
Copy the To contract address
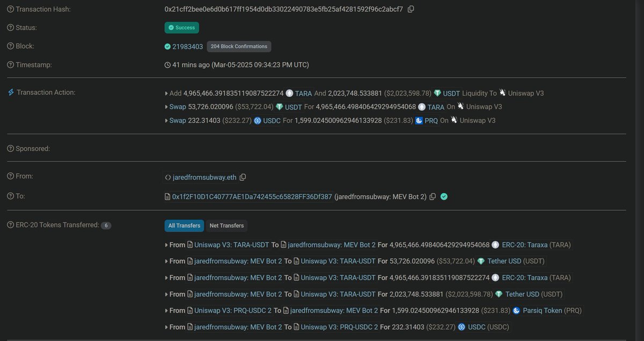(x=433, y=197)
